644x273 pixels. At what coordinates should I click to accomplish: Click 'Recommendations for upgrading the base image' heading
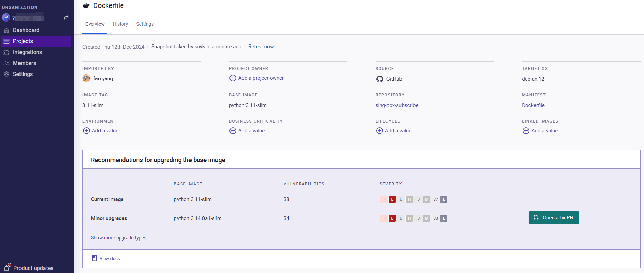pyautogui.click(x=158, y=160)
